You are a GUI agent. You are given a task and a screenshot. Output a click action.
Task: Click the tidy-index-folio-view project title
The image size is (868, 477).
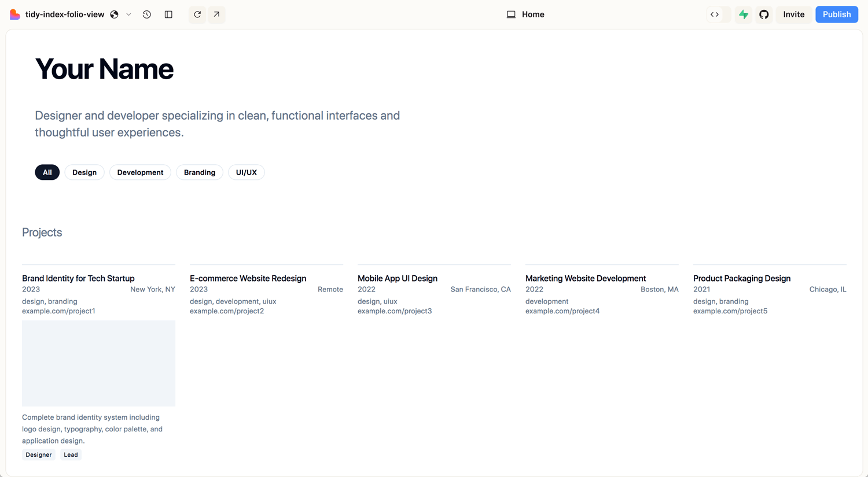[65, 14]
